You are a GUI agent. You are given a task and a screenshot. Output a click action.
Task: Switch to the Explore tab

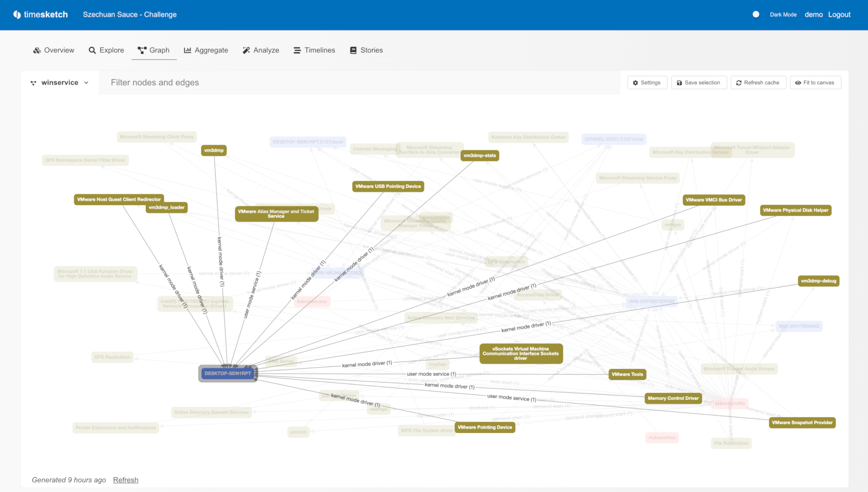pos(106,50)
